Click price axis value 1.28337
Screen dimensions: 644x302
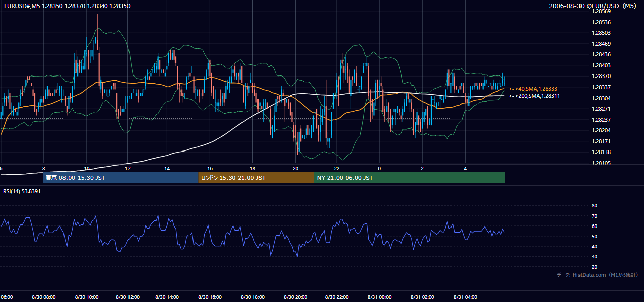[601, 87]
